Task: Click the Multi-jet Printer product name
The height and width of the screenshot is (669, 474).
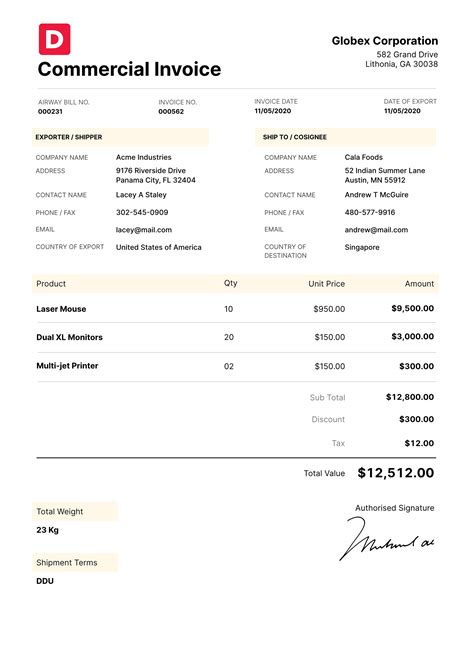Action: 67,366
